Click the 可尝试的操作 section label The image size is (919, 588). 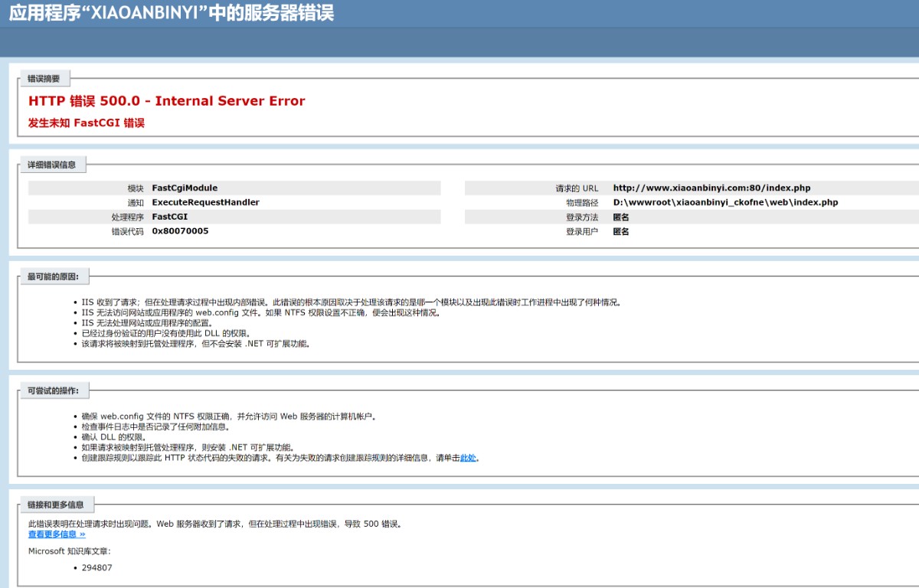(x=54, y=390)
